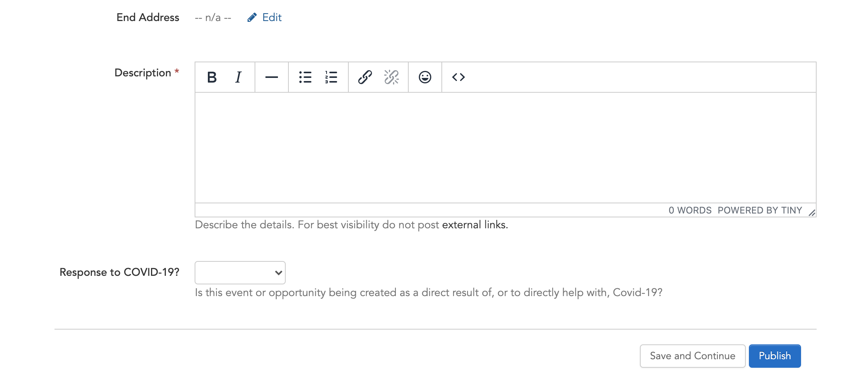The width and height of the screenshot is (868, 381).
Task: Insert a horizontal line in the description
Action: click(272, 77)
